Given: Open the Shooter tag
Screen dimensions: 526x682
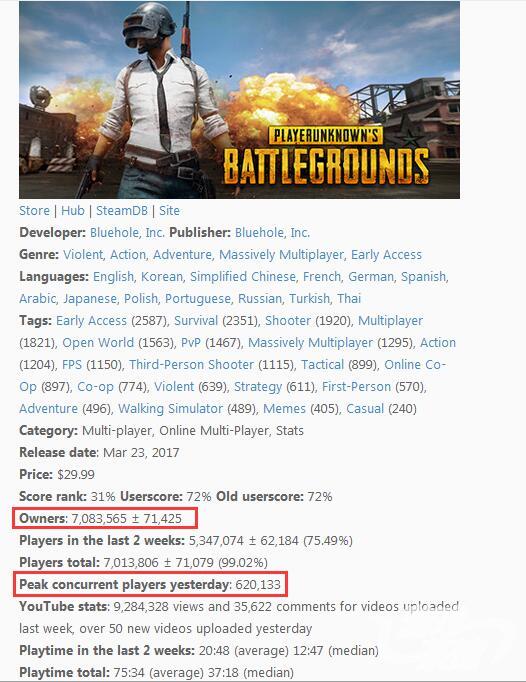Looking at the screenshot, I should tap(288, 321).
